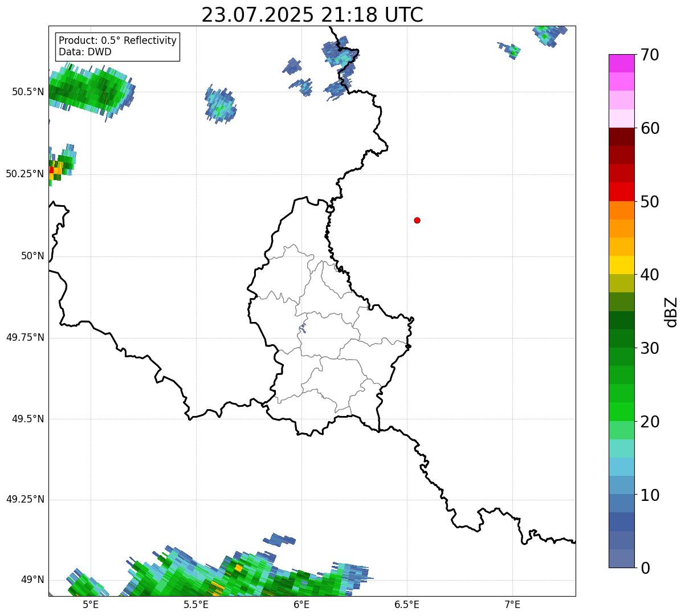Click the 50°N latitude label
The height and width of the screenshot is (616, 685).
[x=32, y=256]
